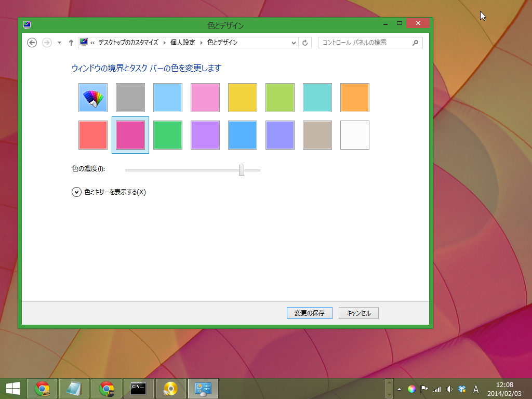Open network signal tray icon
The height and width of the screenshot is (399, 532).
pos(436,389)
